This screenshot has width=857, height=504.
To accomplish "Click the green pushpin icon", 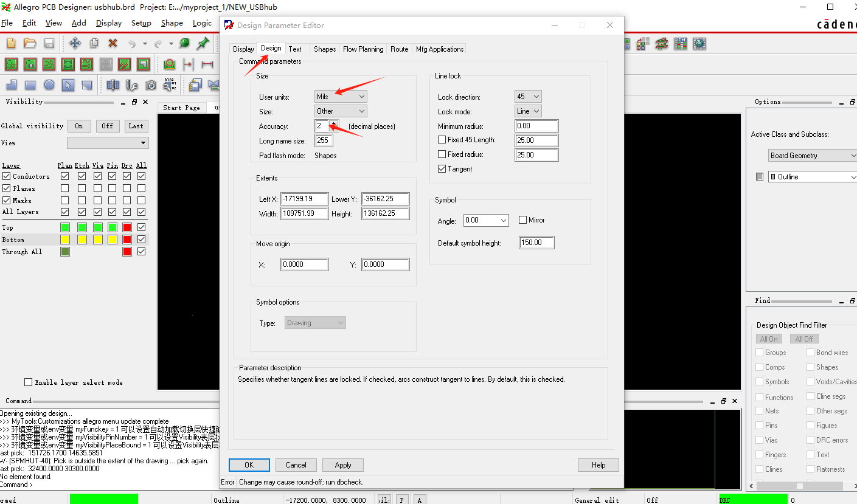I will 203,43.
